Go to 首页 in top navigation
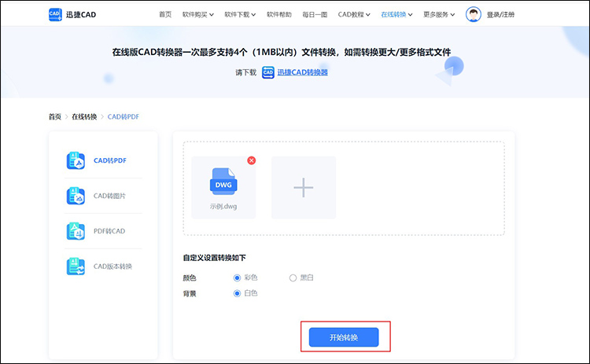Viewport: 590px width, 364px height. 165,15
